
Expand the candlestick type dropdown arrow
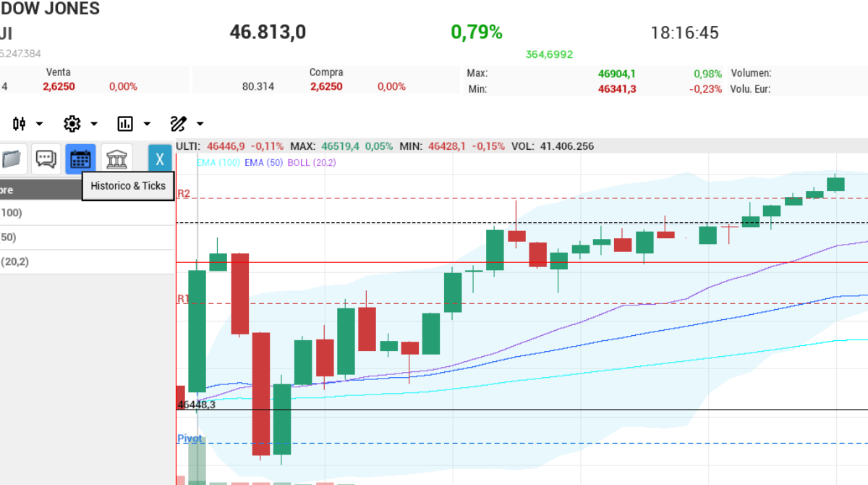(41, 123)
